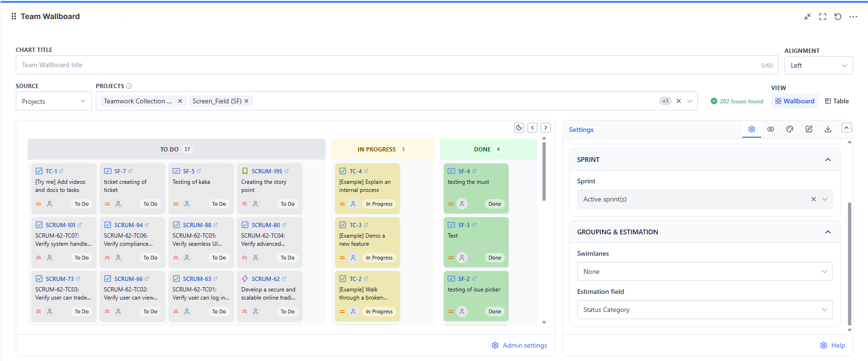
Task: Open the wallboard in fullscreen view
Action: 823,17
